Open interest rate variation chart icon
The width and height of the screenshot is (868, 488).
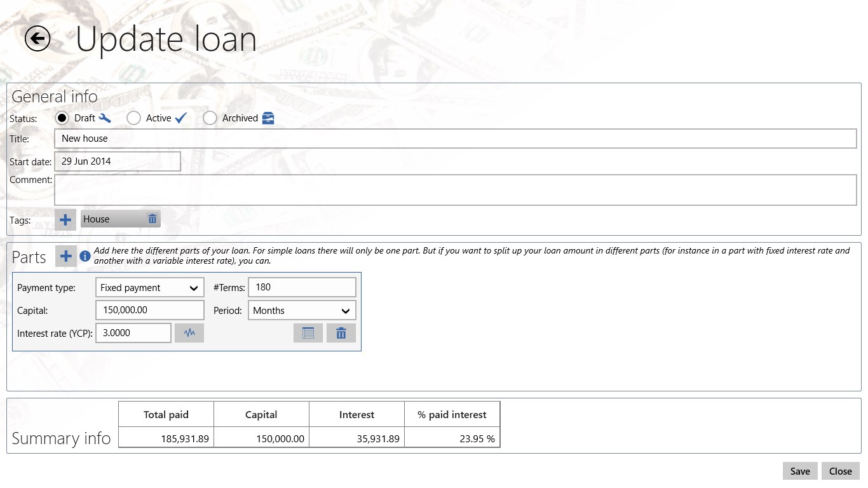tap(189, 333)
